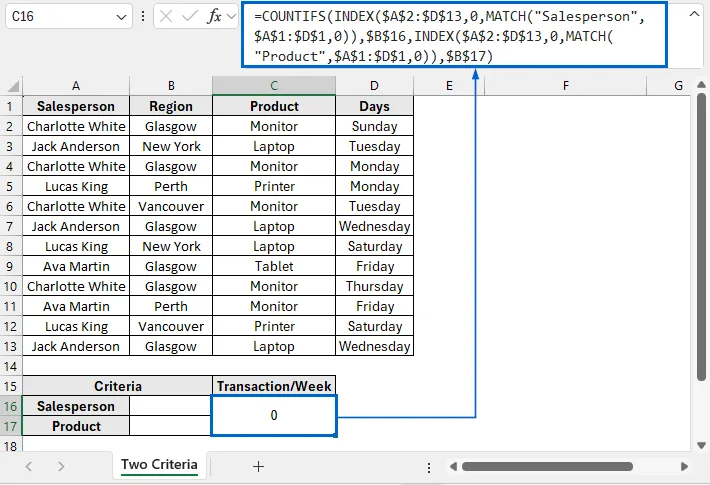
Task: Go to previous sheet with left arrow
Action: coord(29,466)
